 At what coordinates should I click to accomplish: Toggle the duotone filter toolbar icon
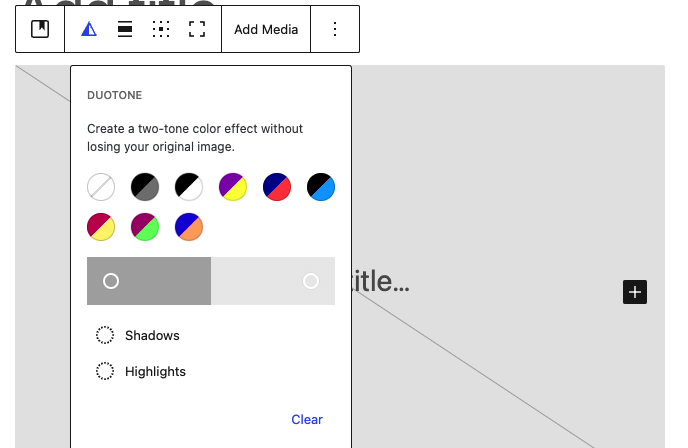(x=90, y=29)
